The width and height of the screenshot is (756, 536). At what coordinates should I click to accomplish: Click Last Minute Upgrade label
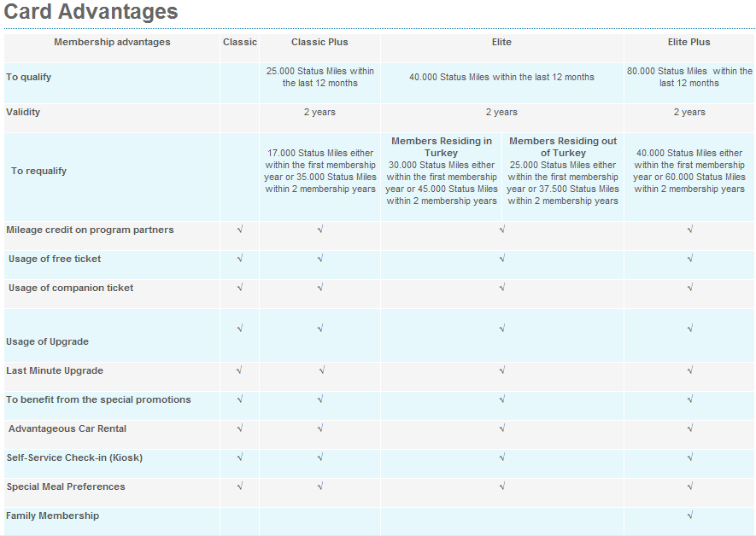55,370
